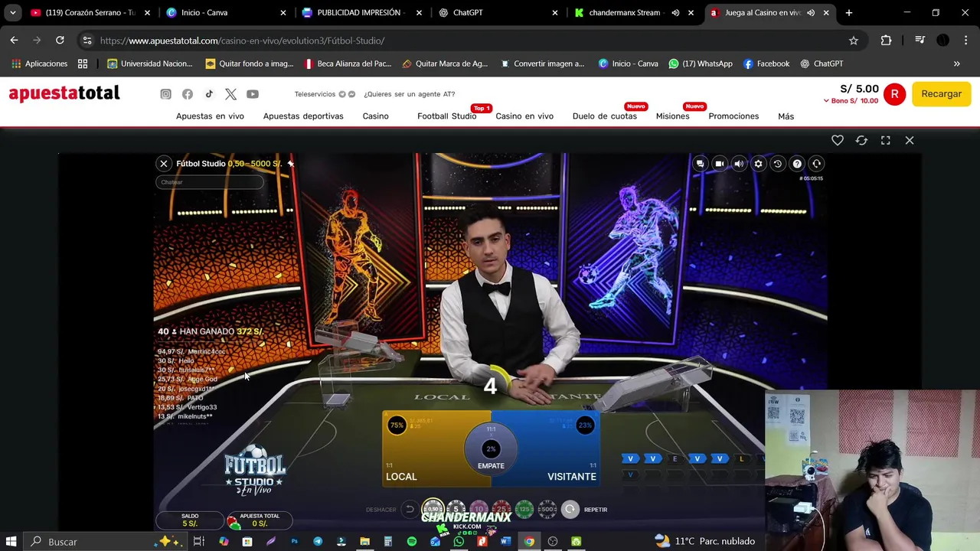
Task: Open game settings gear icon
Action: 758,163
